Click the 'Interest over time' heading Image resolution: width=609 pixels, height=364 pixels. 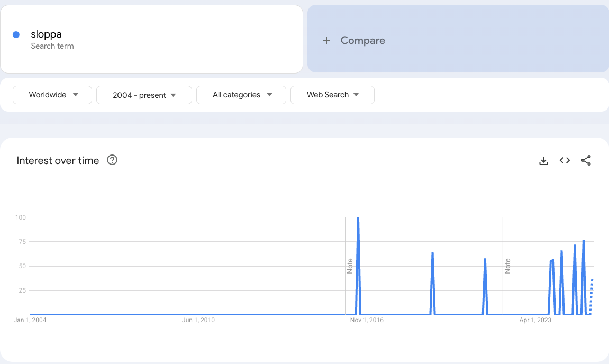point(58,160)
